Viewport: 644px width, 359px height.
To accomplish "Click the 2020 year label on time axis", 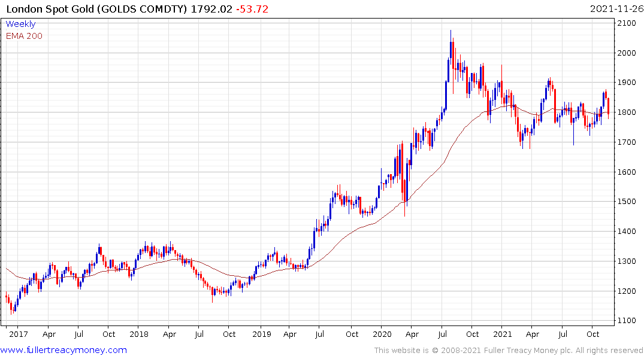I will [382, 334].
